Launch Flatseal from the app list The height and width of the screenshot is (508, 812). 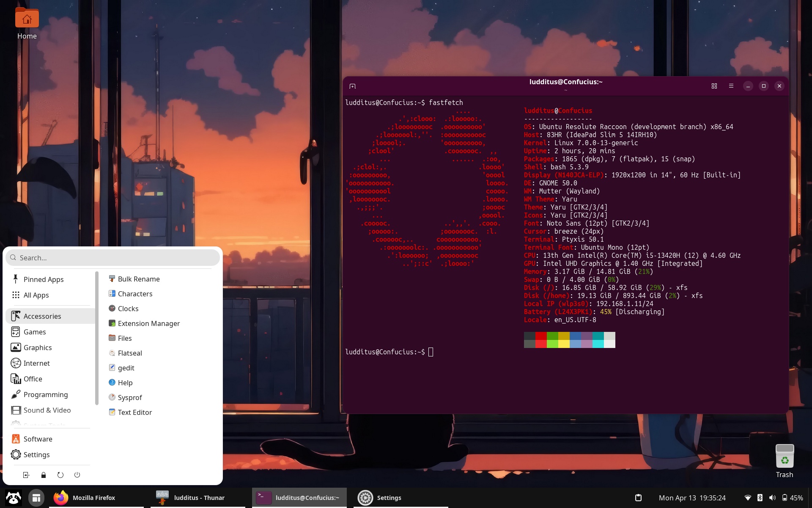pos(130,353)
